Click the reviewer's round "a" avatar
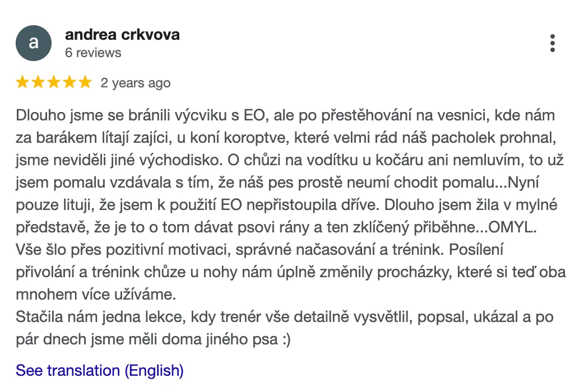This screenshot has width=584, height=392. tap(34, 43)
